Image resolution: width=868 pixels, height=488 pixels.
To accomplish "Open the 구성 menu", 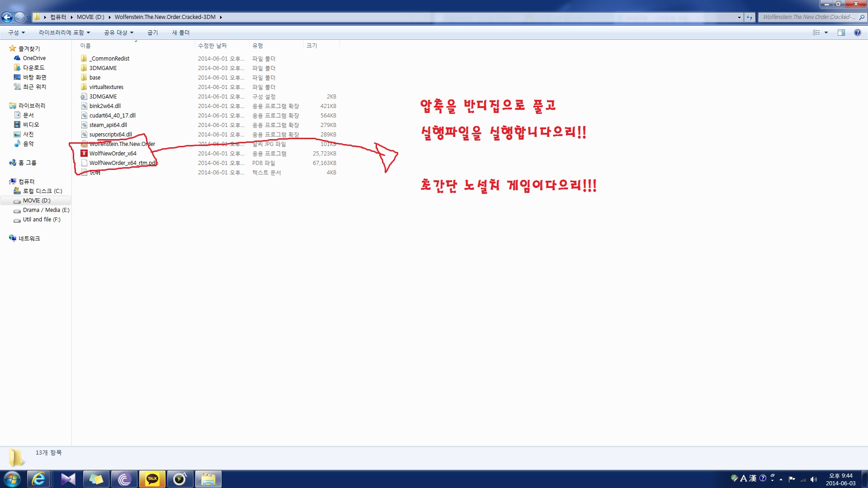I will pyautogui.click(x=16, y=33).
